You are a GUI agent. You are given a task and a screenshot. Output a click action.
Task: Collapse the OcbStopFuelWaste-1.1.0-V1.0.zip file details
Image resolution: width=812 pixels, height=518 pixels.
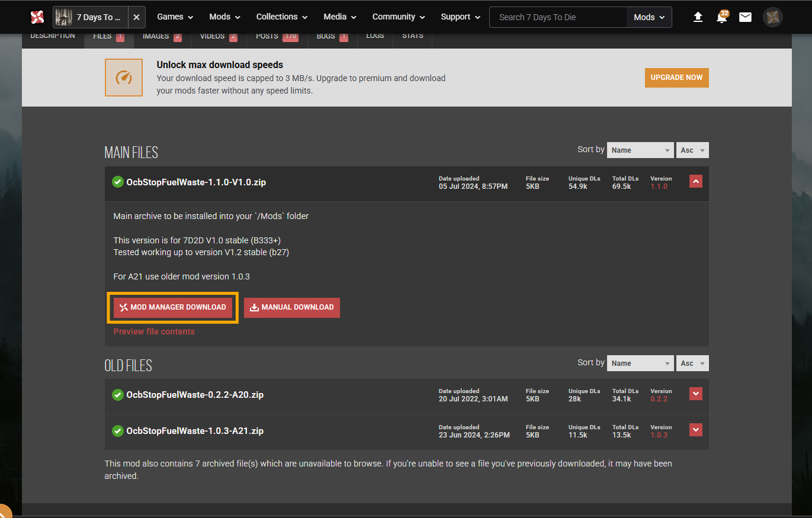pos(696,181)
